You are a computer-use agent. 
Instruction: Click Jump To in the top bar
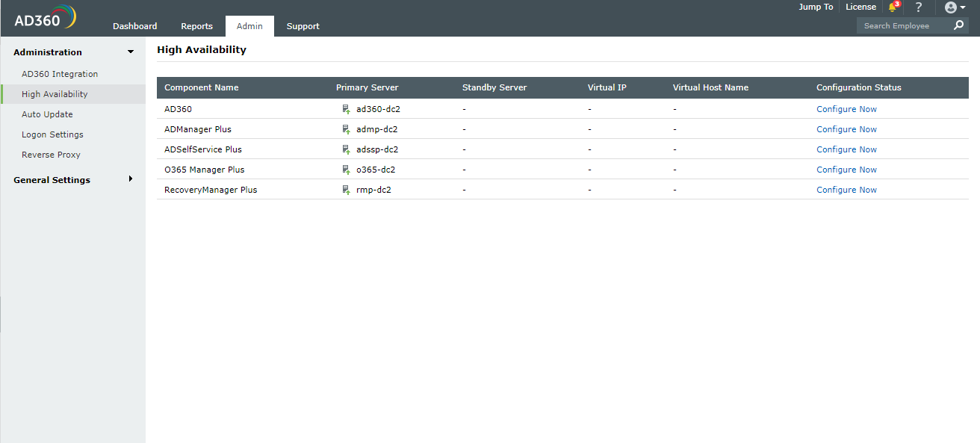[815, 7]
